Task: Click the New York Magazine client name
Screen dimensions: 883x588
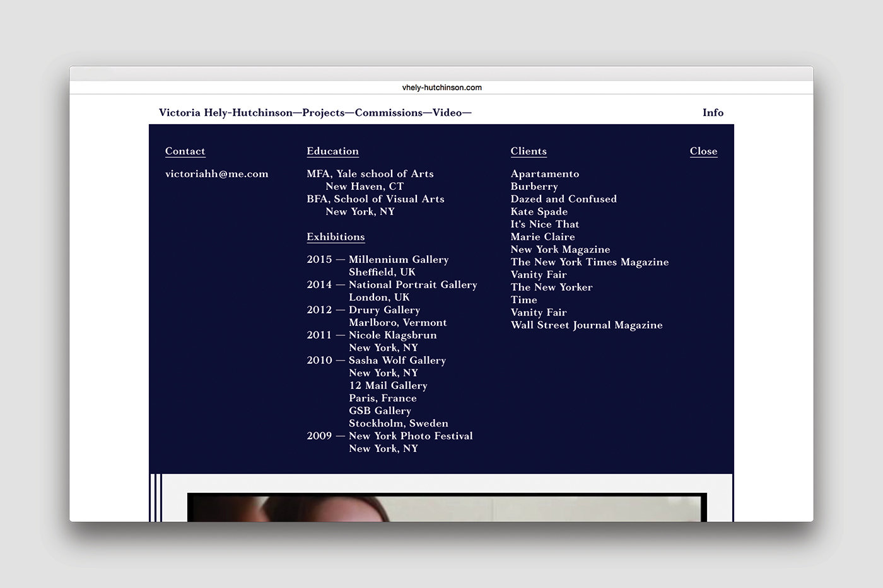Action: 560,250
